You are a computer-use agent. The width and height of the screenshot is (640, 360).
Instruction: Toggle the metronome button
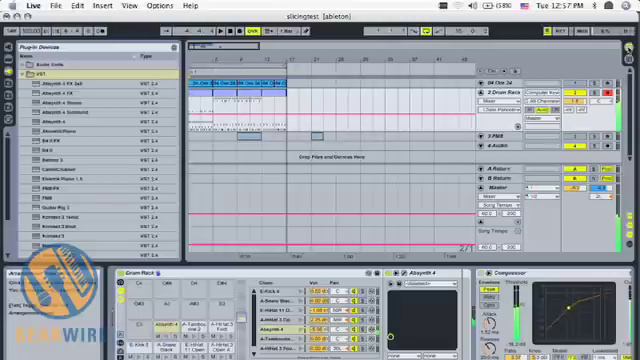(x=101, y=31)
